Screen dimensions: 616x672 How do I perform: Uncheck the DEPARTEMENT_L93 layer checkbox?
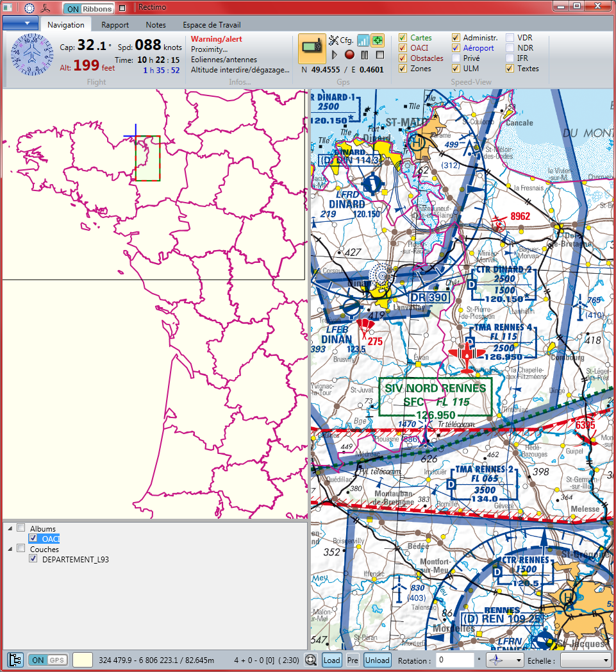pos(33,559)
